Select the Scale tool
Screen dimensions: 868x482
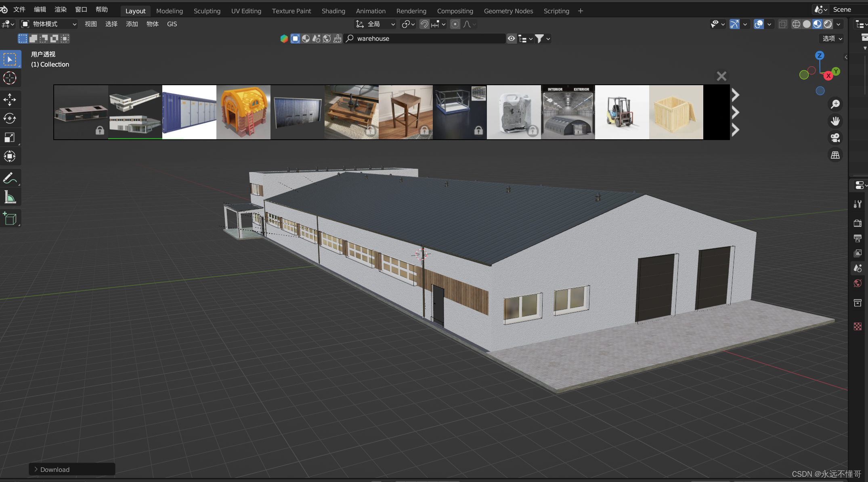(10, 137)
